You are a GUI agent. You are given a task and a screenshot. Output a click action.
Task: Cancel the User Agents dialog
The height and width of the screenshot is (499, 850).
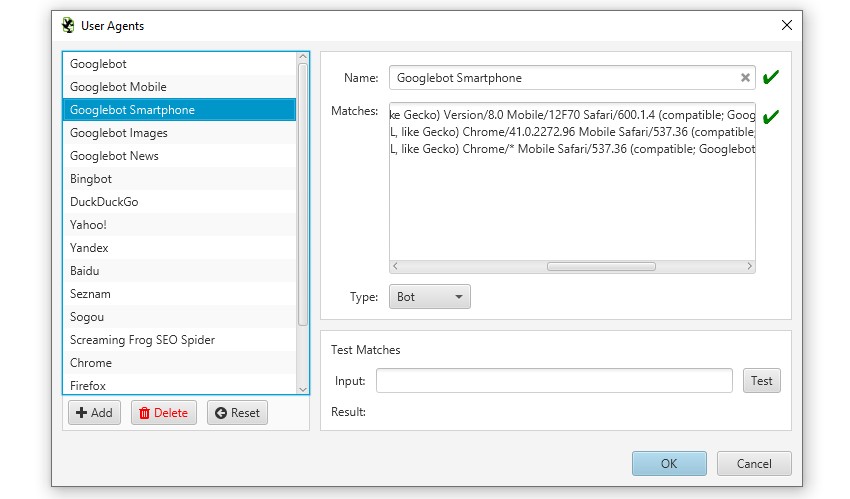coord(754,464)
